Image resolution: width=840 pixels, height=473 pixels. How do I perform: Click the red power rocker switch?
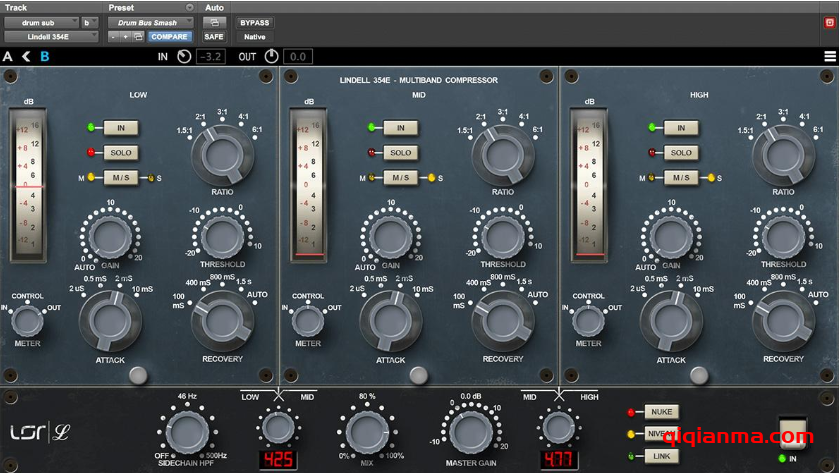pos(791,431)
